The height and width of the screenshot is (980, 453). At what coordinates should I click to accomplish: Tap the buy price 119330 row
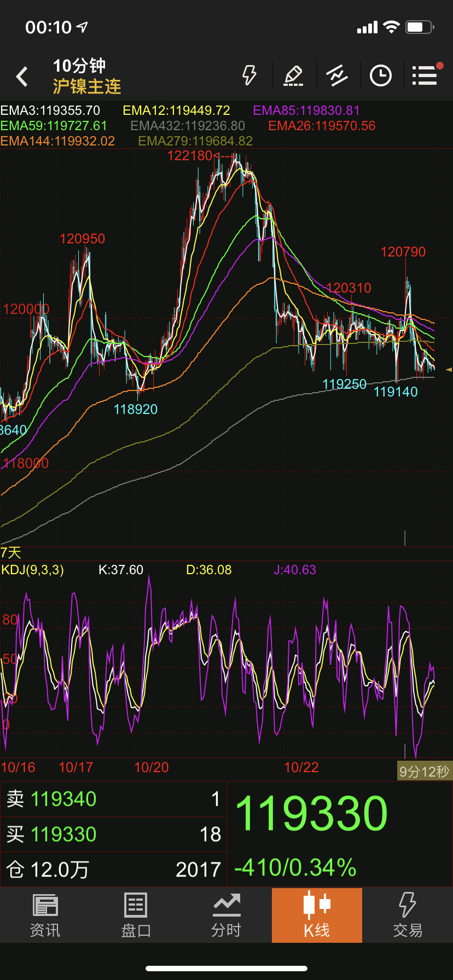[x=113, y=835]
